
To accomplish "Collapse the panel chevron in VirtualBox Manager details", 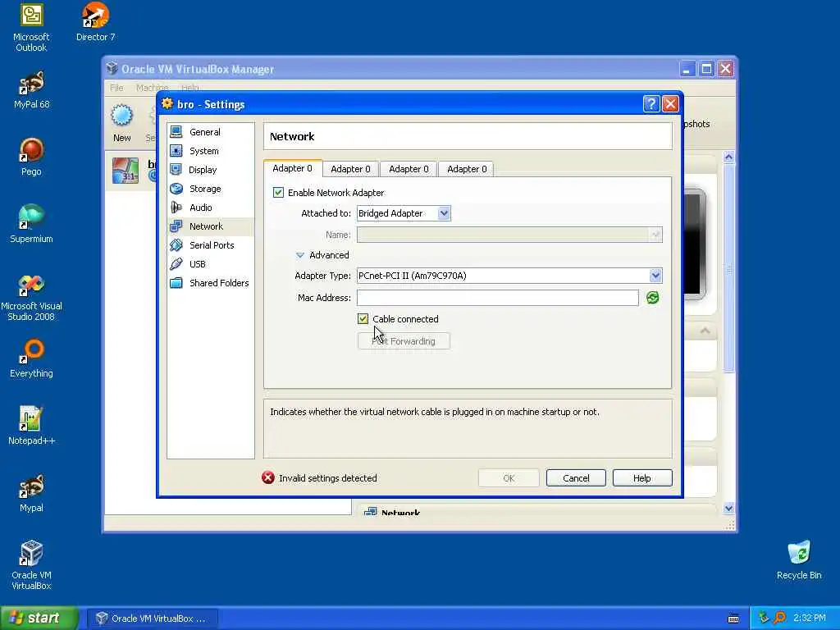I will tap(705, 331).
